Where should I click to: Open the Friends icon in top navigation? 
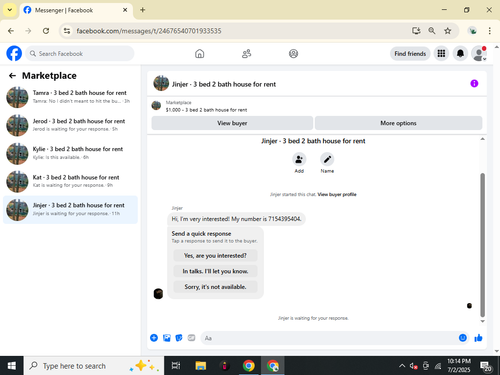pyautogui.click(x=246, y=54)
